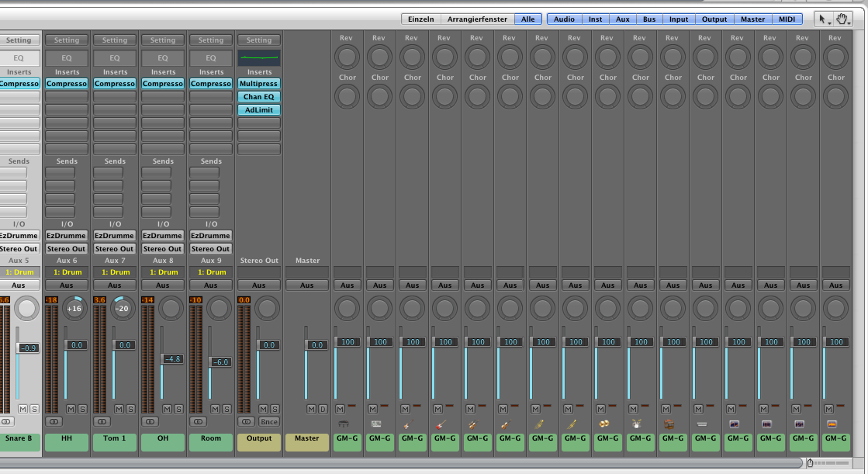868x474 pixels.
Task: Toggle stereo format icon on Room channel
Action: click(x=199, y=421)
